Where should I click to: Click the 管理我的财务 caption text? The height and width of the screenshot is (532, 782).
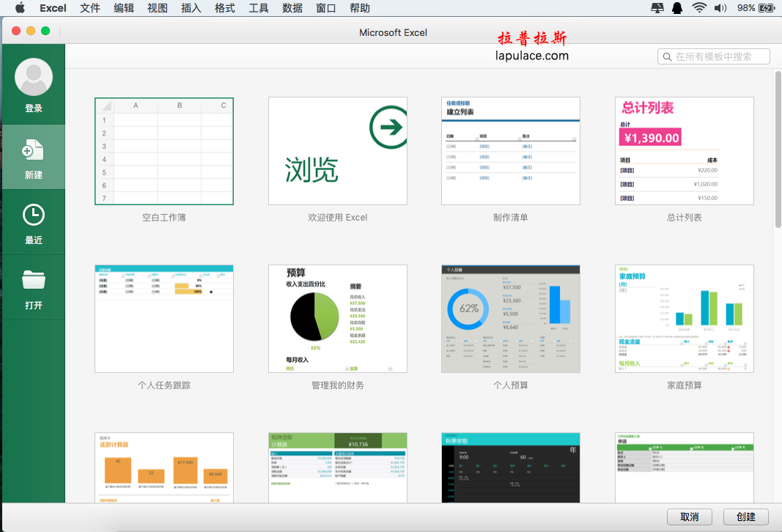pyautogui.click(x=338, y=385)
